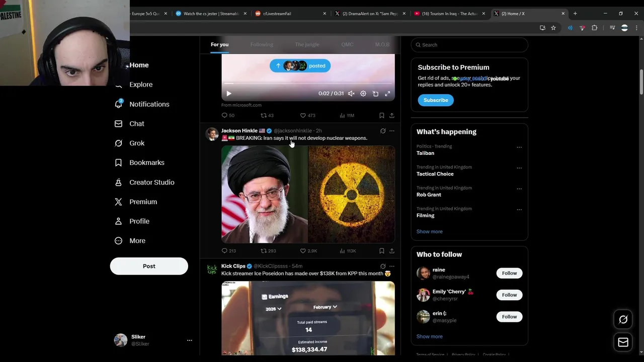644x362 pixels.
Task: Show the new posts pill
Action: (x=300, y=66)
